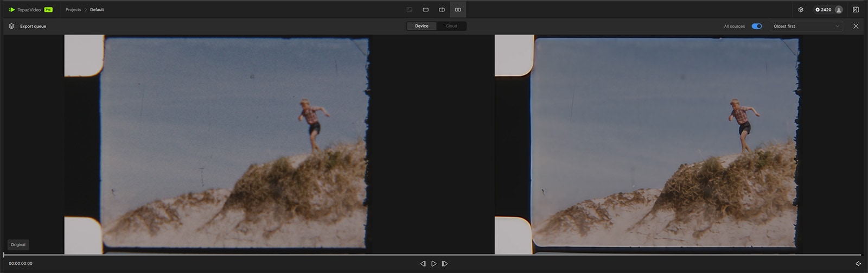Step back one frame
The width and height of the screenshot is (868, 273).
point(423,264)
